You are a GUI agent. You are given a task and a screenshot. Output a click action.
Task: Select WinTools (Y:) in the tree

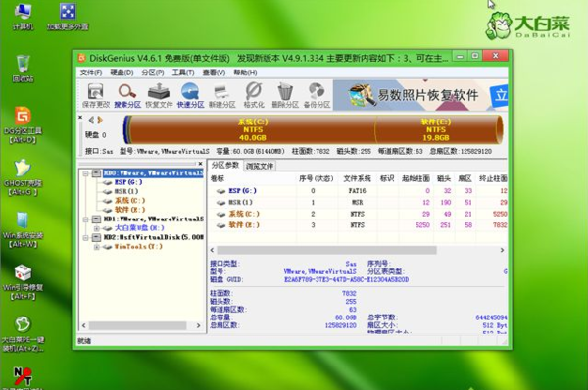(138, 246)
